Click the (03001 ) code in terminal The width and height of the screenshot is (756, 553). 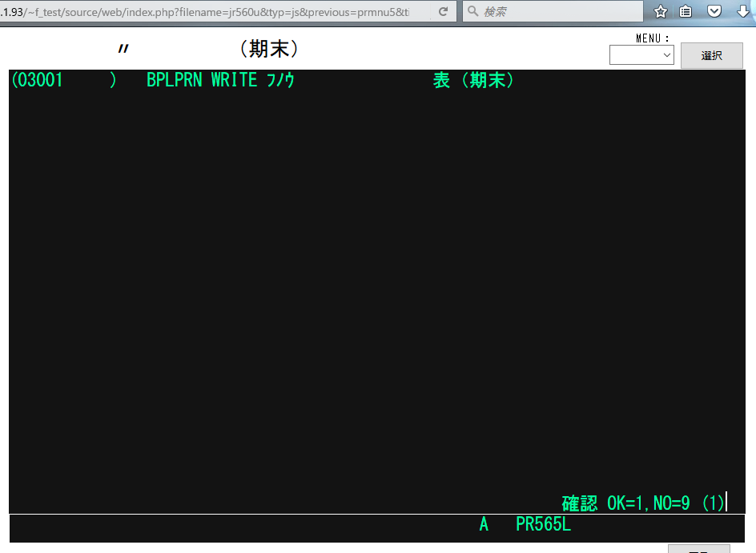[x=64, y=81]
